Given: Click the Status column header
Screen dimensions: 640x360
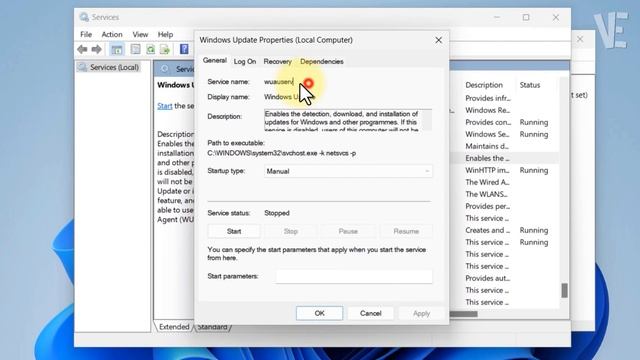Looking at the screenshot, I should (x=530, y=85).
